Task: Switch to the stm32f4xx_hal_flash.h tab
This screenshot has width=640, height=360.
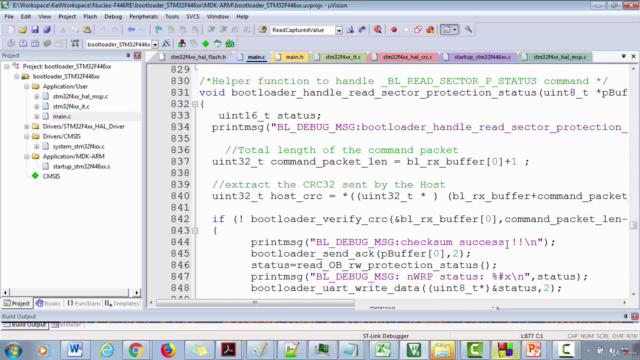Action: [x=193, y=57]
